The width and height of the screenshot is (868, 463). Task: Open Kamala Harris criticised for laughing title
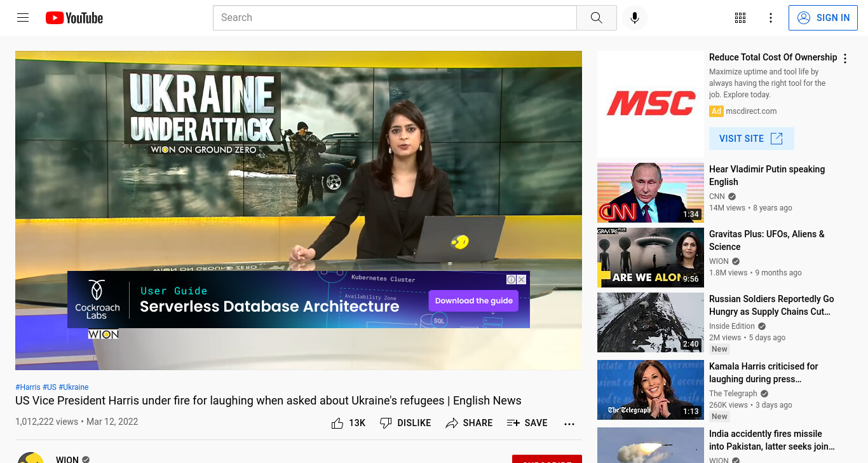click(x=764, y=373)
